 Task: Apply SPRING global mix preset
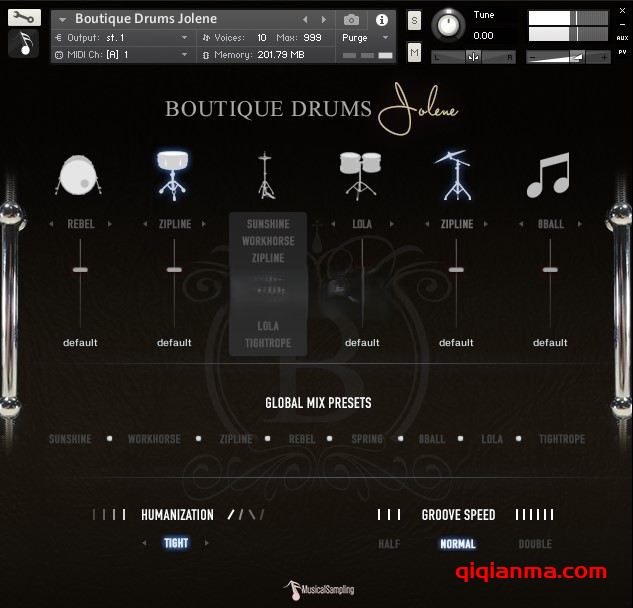click(x=367, y=439)
